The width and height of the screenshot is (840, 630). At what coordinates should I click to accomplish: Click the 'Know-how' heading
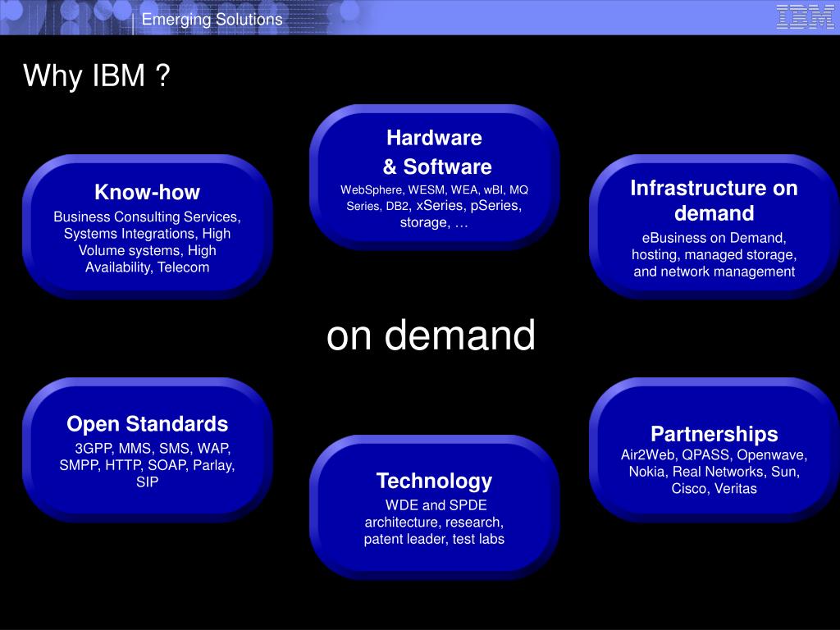[x=148, y=192]
